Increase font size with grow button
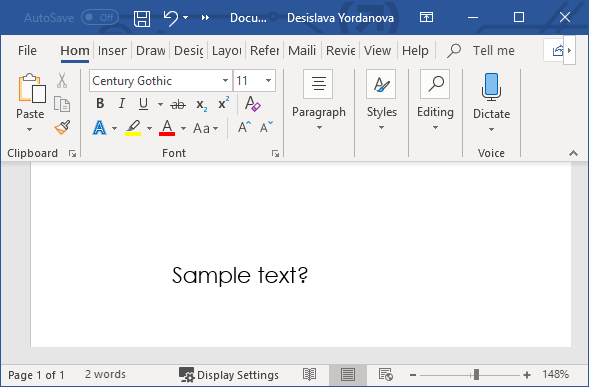 coord(244,128)
